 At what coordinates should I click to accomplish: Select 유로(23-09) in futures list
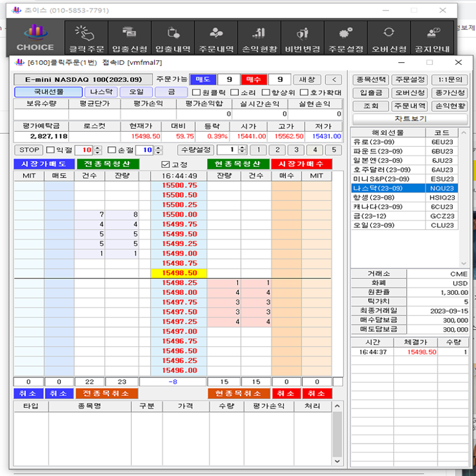click(x=405, y=141)
